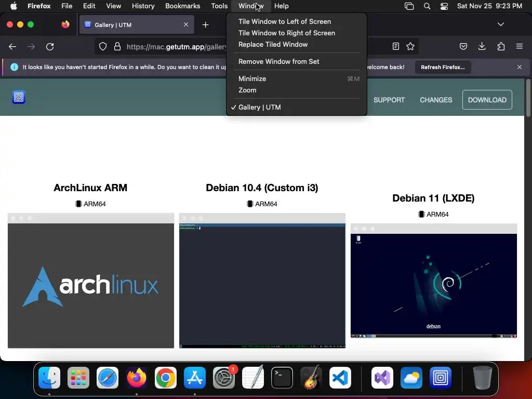532x399 pixels.
Task: Open the Extensions puzzle icon
Action: click(501, 46)
